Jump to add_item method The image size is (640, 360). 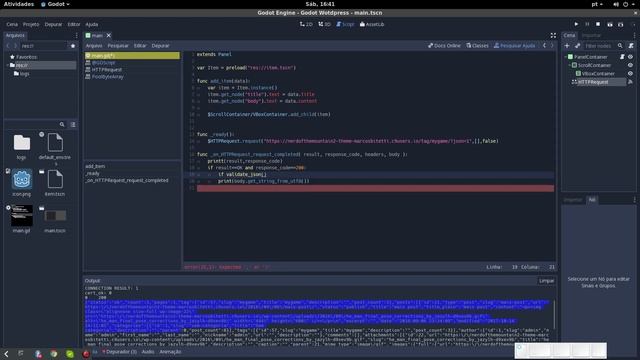click(95, 167)
